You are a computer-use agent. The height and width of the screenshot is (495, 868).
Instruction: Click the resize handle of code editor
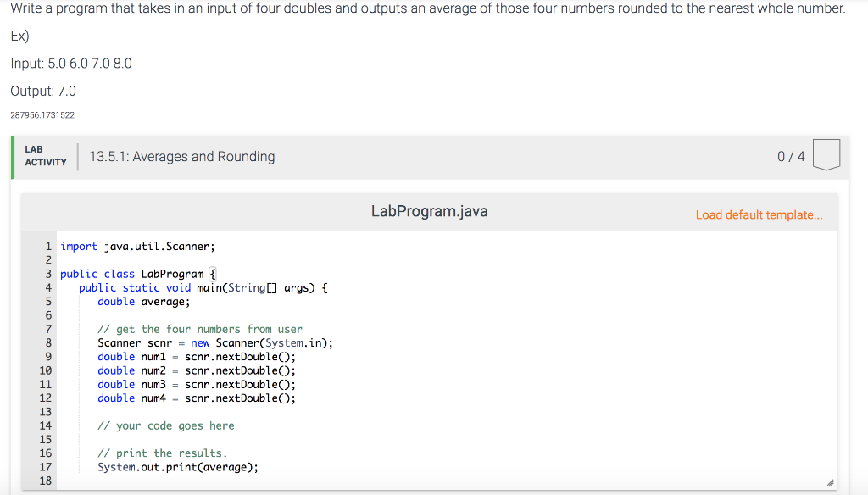point(830,483)
